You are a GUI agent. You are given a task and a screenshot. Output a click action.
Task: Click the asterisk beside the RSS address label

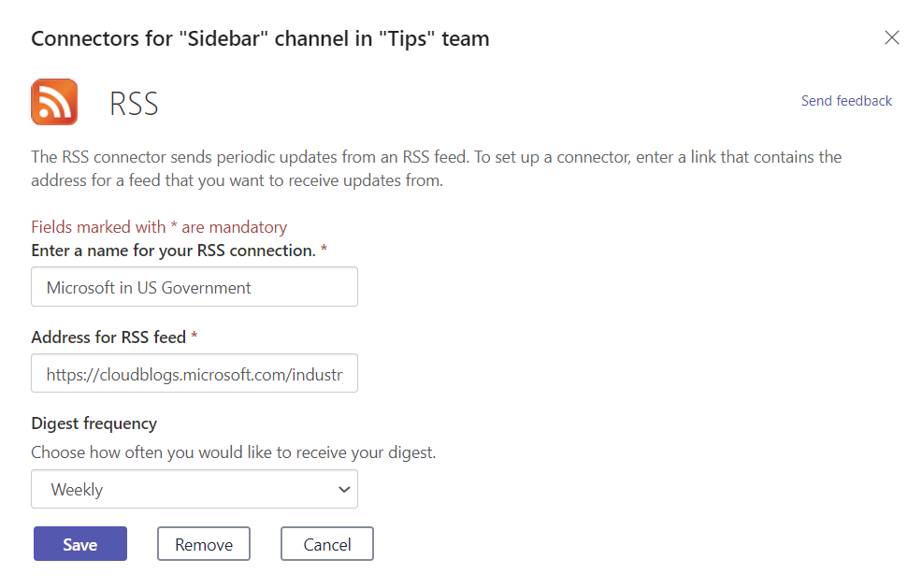(194, 337)
